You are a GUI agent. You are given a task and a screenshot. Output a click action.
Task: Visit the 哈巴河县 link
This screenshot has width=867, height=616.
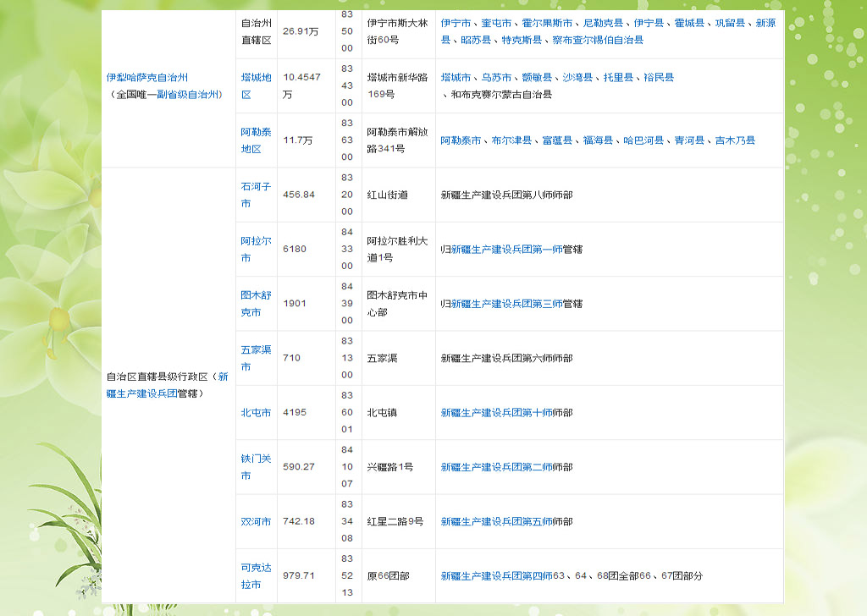(x=643, y=140)
